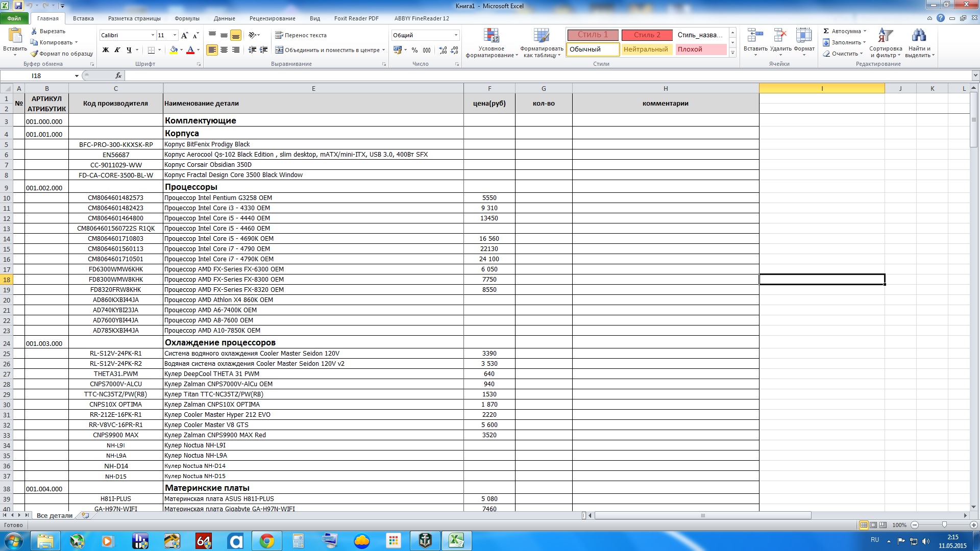Image resolution: width=980 pixels, height=551 pixels.
Task: Click into the formula bar input
Action: (x=547, y=76)
